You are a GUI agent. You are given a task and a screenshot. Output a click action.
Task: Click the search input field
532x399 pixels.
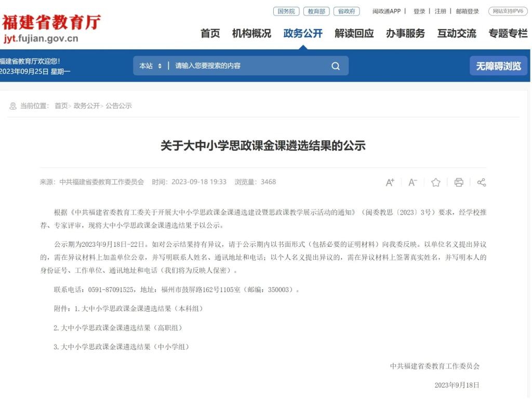(x=249, y=66)
